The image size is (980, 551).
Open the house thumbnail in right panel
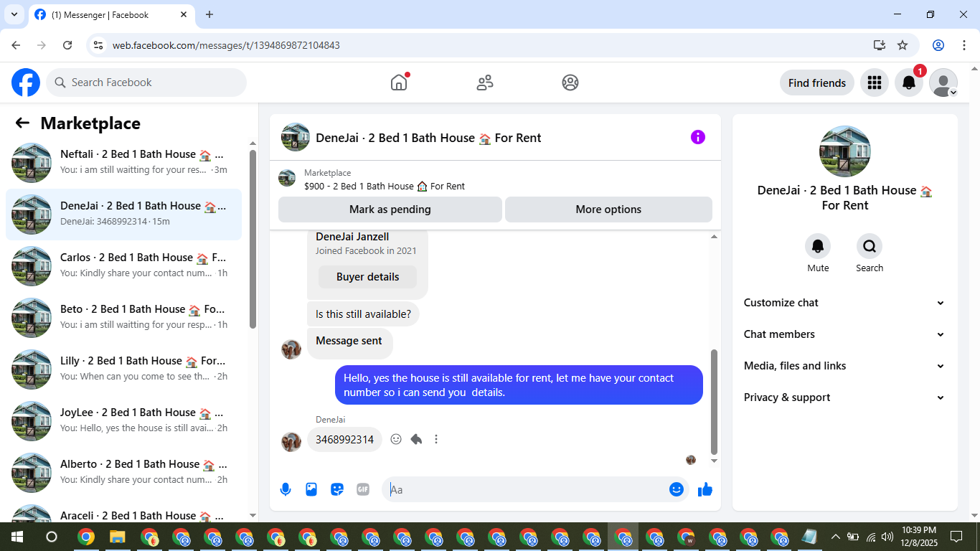pos(845,151)
